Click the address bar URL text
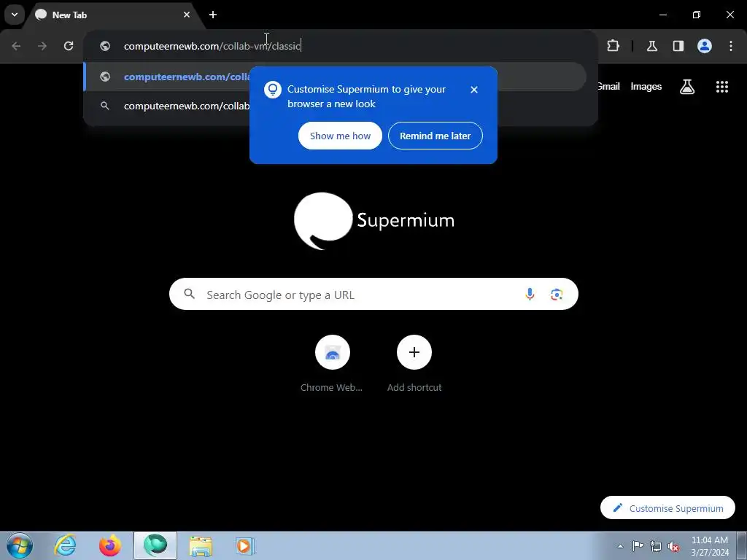The height and width of the screenshot is (560, 747). click(x=212, y=46)
